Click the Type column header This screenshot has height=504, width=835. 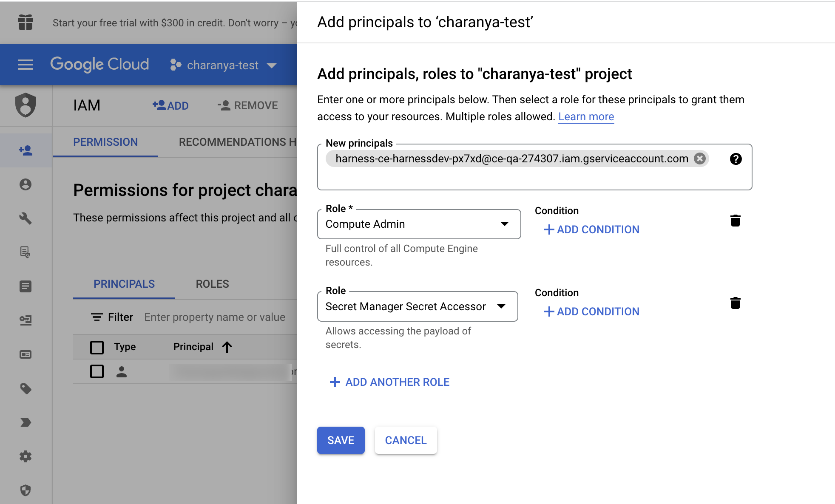125,347
